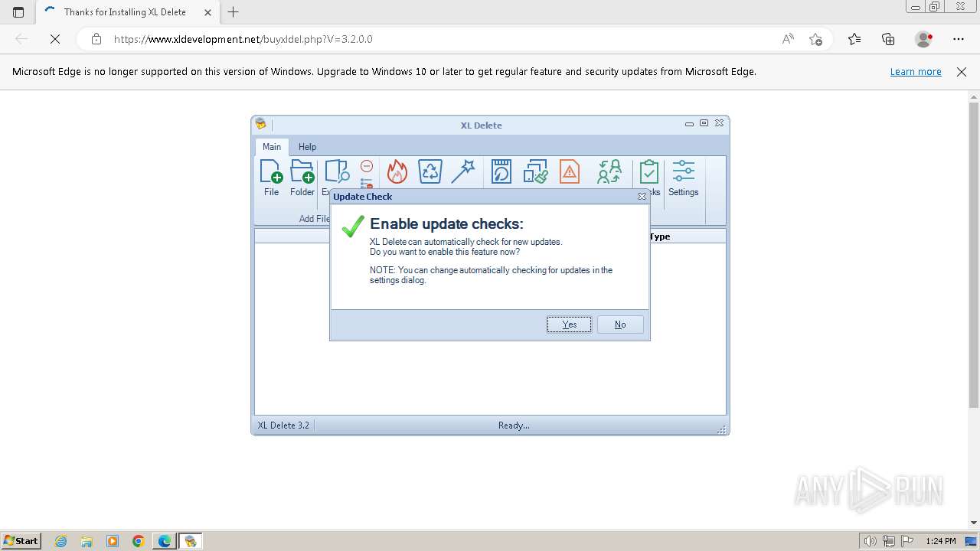Open the Windows Start menu
Image resolution: width=980 pixels, height=551 pixels.
pos(21,541)
